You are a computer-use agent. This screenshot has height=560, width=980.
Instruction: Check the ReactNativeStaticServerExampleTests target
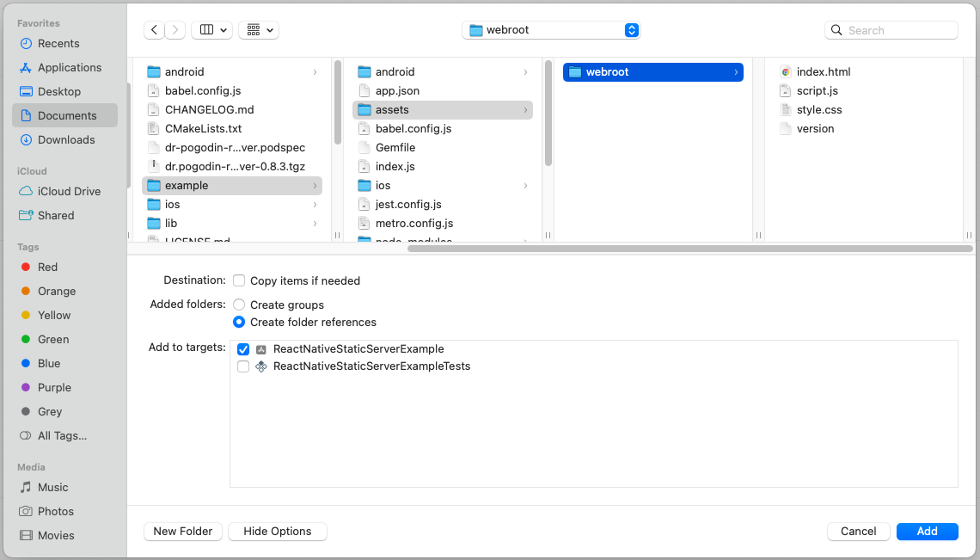[243, 366]
